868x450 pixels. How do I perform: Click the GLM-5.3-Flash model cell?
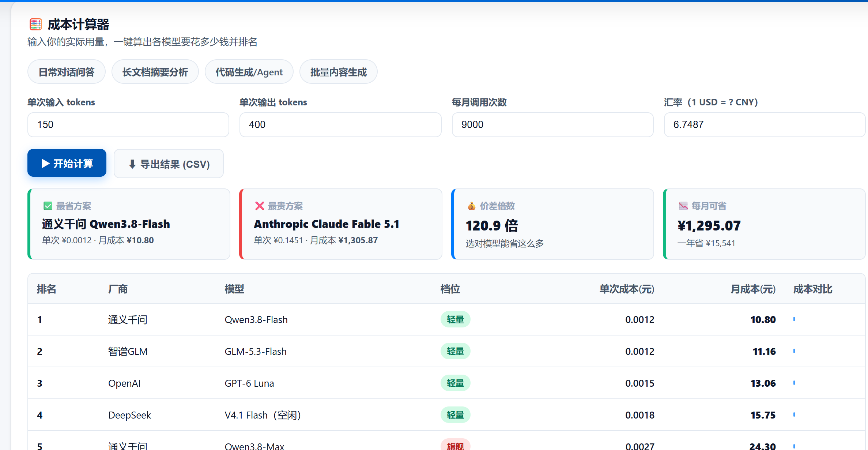pos(256,351)
